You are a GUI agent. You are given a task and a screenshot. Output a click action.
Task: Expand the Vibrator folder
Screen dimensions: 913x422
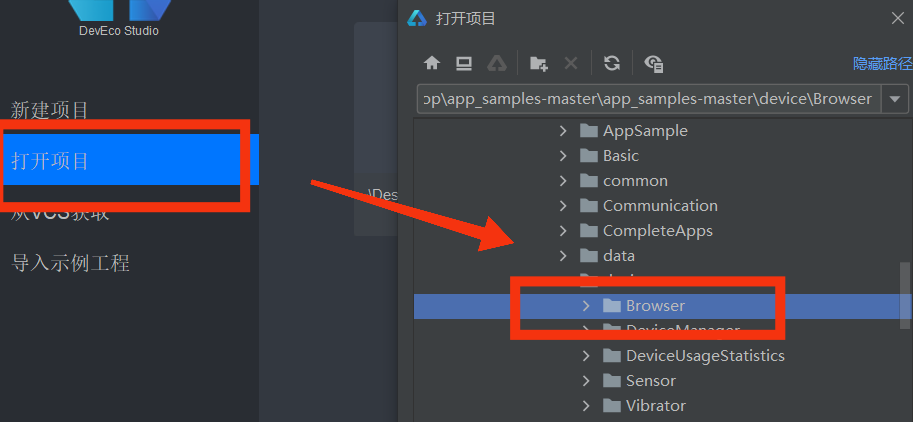coord(586,406)
